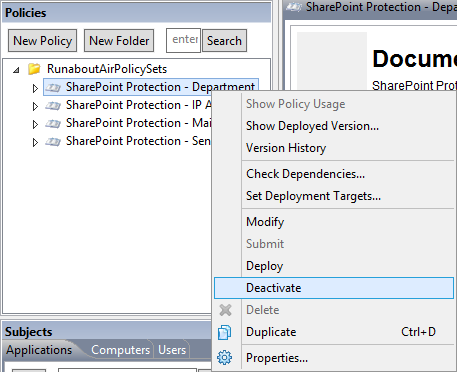
Task: Expand SharePoint Protection - IP policy
Action: click(35, 106)
